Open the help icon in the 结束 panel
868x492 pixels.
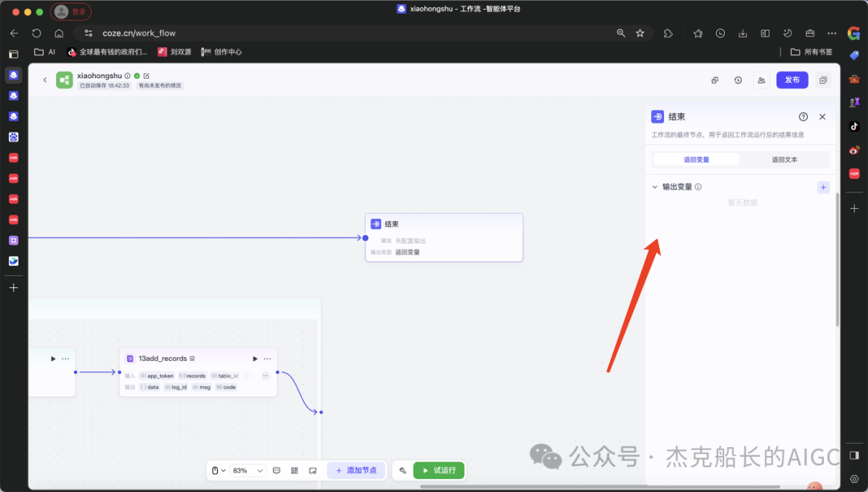[x=803, y=117]
